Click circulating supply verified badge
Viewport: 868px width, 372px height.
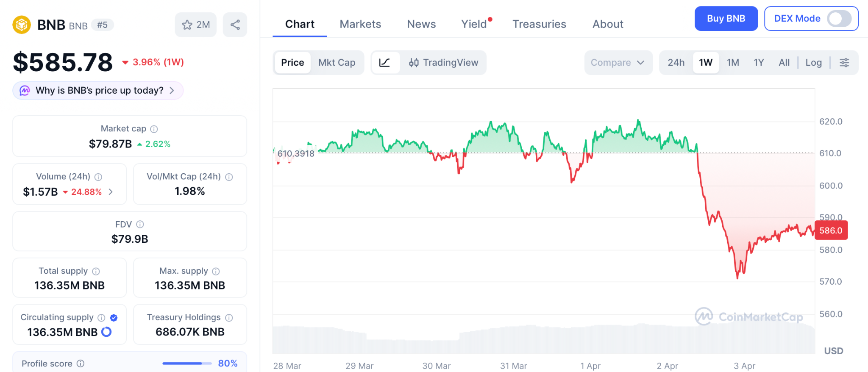tap(114, 318)
